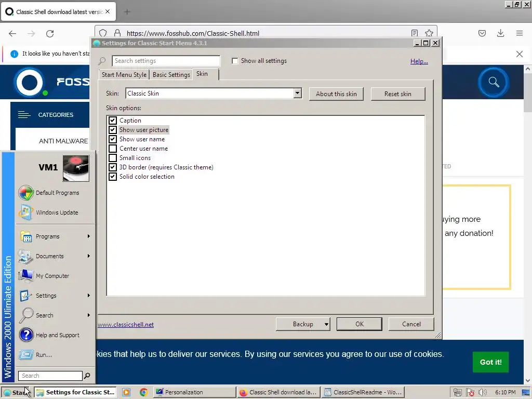
Task: Bookmark page with the star icon
Action: point(429,33)
